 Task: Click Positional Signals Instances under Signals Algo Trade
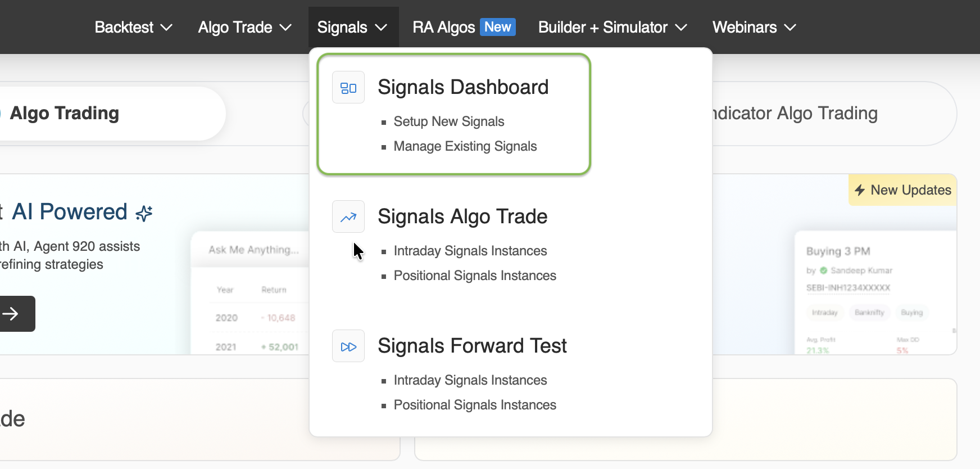point(475,276)
